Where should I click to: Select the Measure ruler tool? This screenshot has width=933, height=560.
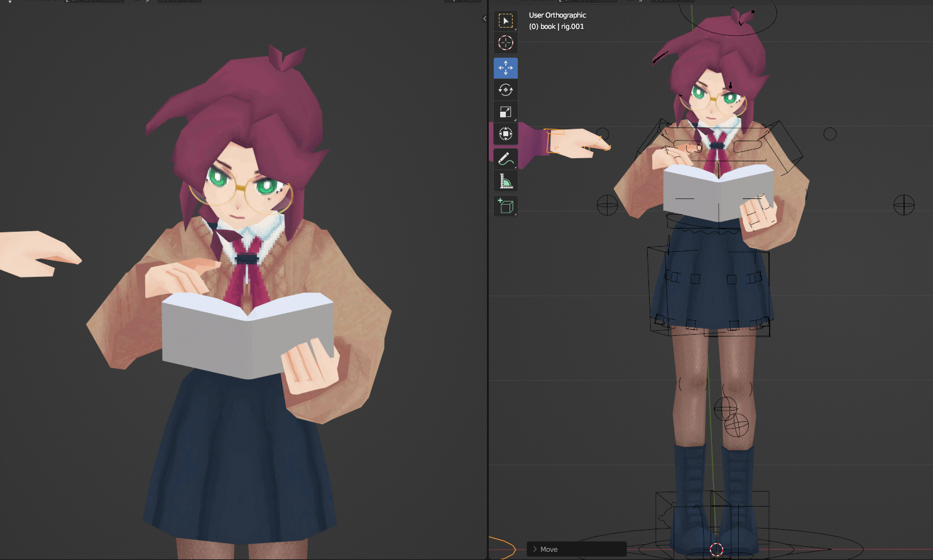click(x=506, y=181)
